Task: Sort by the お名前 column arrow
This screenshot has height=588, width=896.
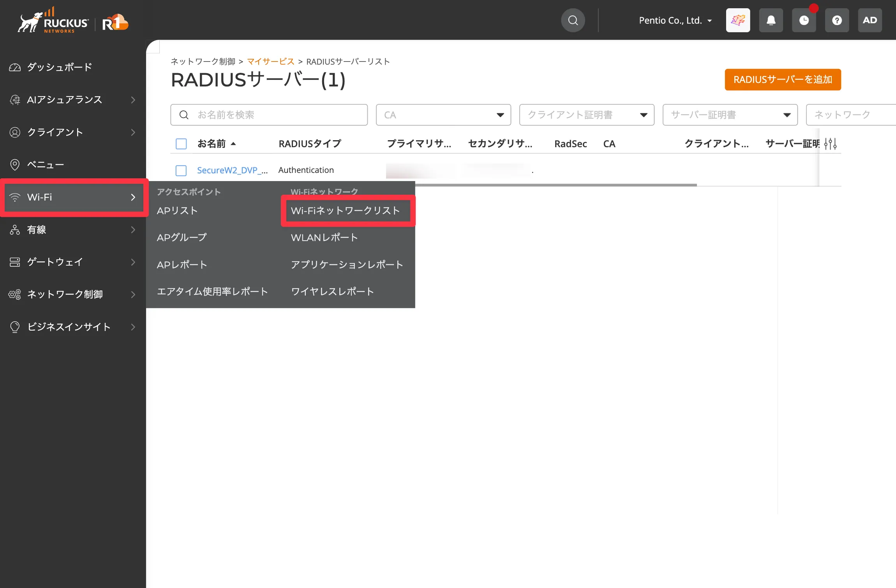Action: 233,144
